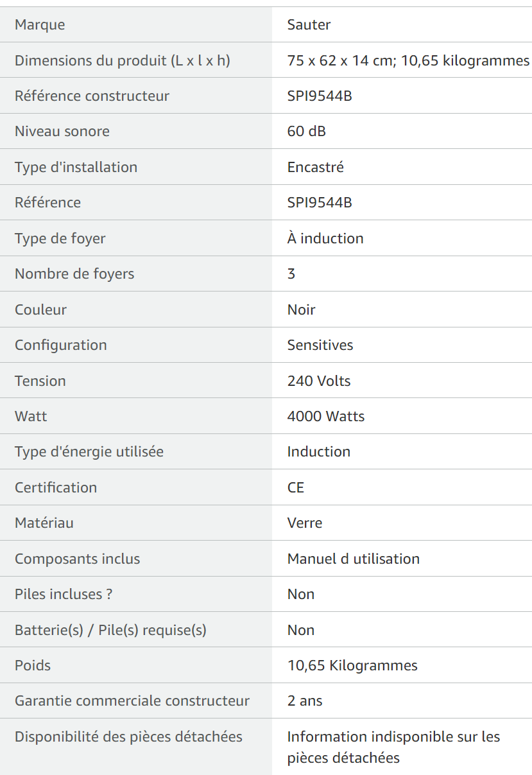Click the Piles incluses ? label
Image resolution: width=532 pixels, height=775 pixels.
[64, 594]
